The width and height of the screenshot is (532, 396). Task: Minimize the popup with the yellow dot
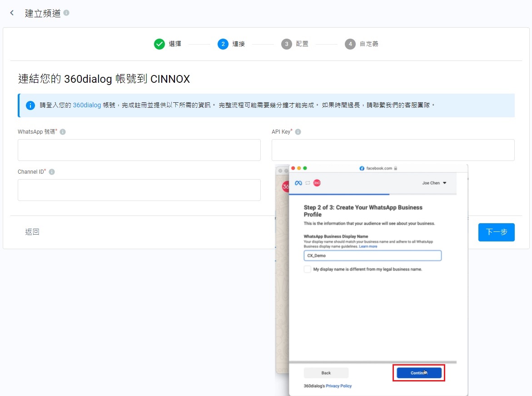coord(299,168)
